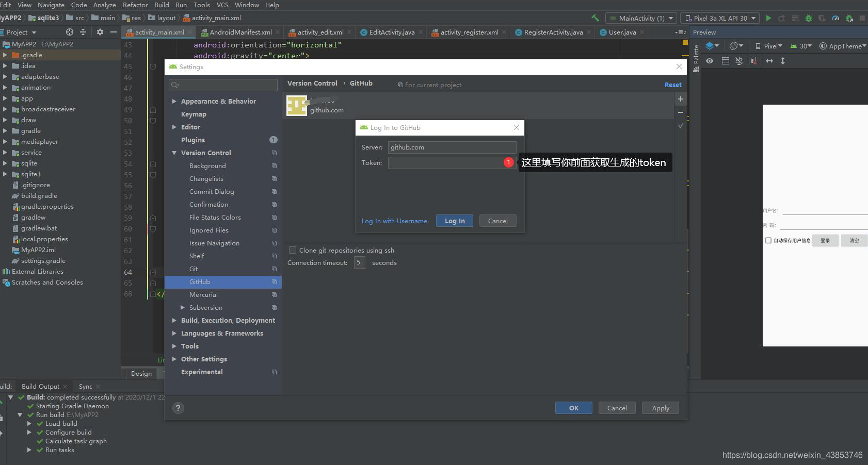Enable Clone git repositories using ssh checkbox
868x465 pixels.
293,250
